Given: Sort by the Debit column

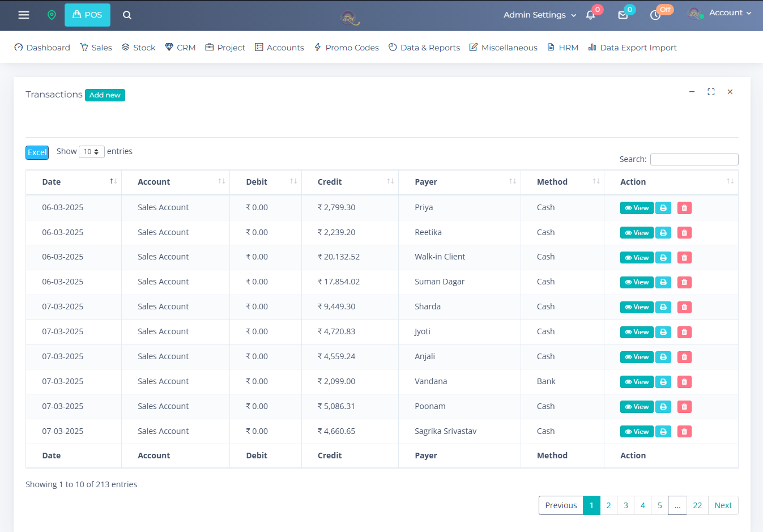Looking at the screenshot, I should pyautogui.click(x=266, y=182).
